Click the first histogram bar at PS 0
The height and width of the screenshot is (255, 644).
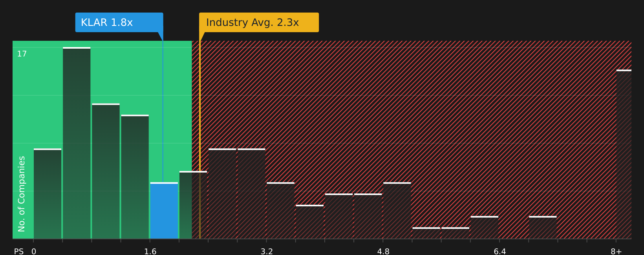48,194
